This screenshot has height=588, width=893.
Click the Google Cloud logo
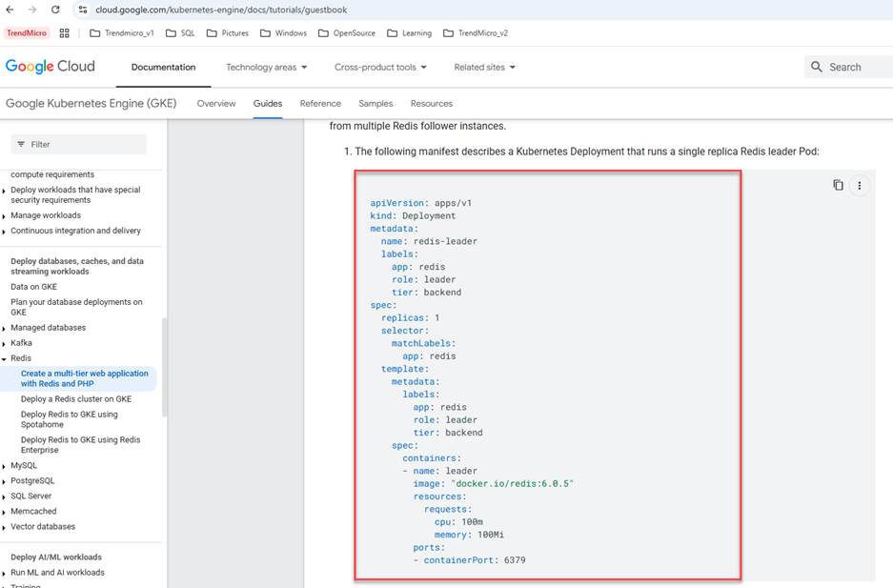tap(51, 67)
